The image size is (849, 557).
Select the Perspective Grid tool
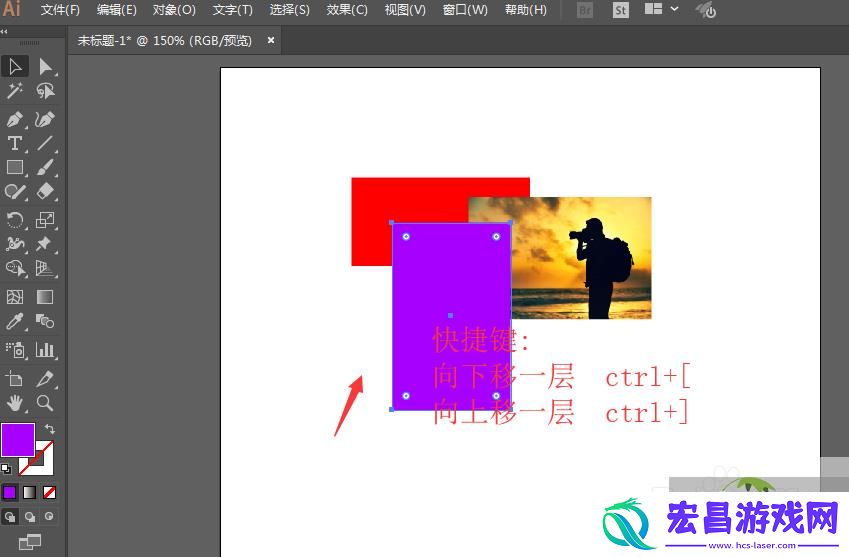click(45, 268)
